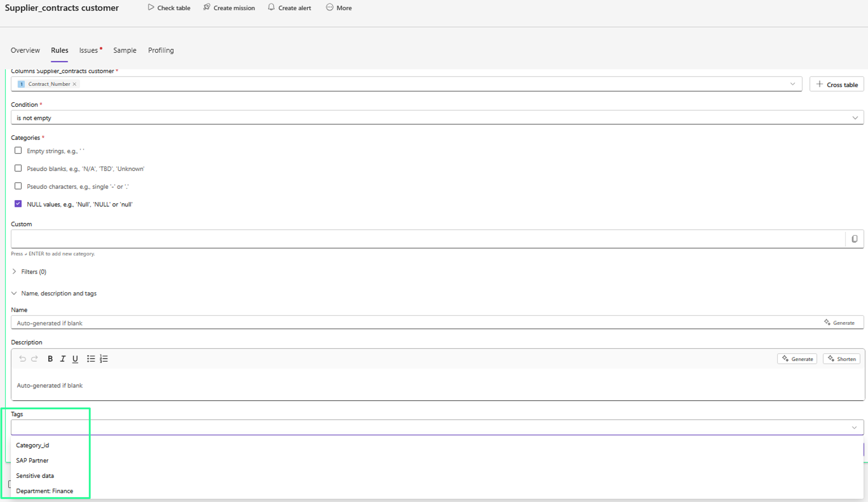Image resolution: width=868 pixels, height=502 pixels.
Task: Insert a numbered list in Description
Action: pos(104,359)
